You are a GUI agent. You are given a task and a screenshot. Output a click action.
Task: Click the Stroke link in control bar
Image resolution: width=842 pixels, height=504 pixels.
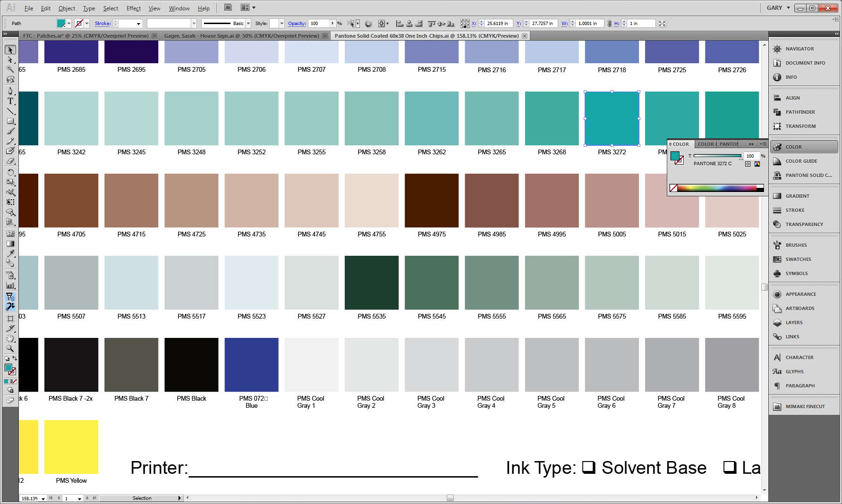(x=102, y=23)
